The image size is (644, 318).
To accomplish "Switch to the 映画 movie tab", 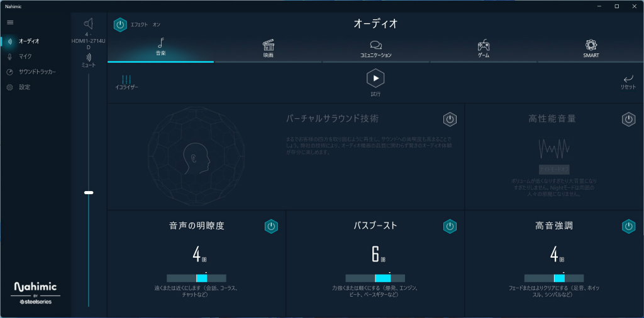I will point(268,49).
